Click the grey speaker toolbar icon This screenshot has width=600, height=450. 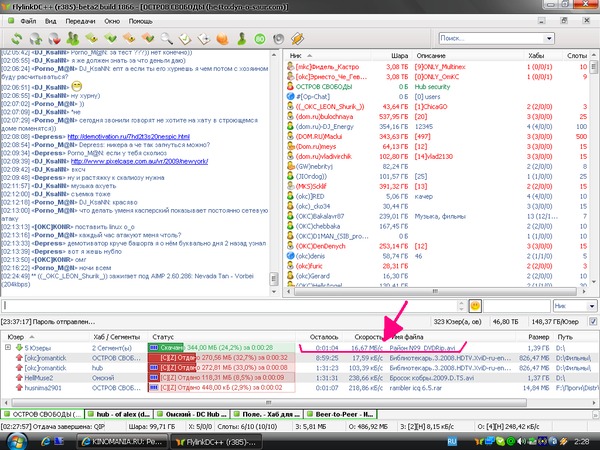pyautogui.click(x=279, y=39)
